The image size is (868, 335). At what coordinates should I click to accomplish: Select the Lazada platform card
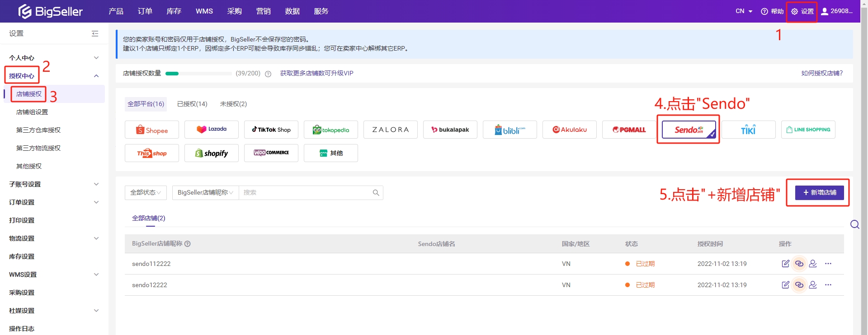tap(212, 130)
